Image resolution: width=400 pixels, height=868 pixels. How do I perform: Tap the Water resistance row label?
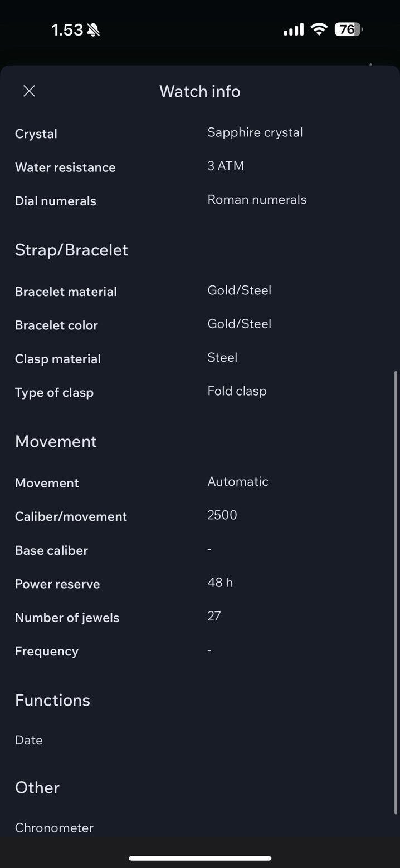tap(65, 167)
